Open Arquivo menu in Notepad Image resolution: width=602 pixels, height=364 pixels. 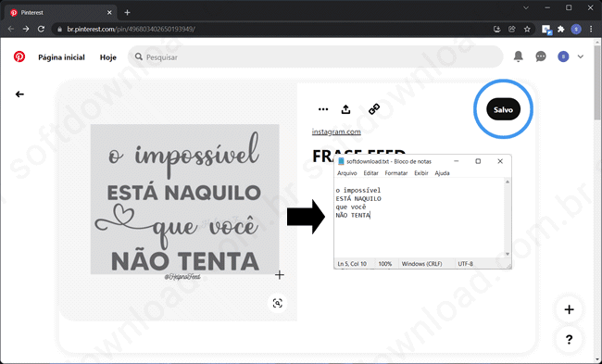[347, 173]
